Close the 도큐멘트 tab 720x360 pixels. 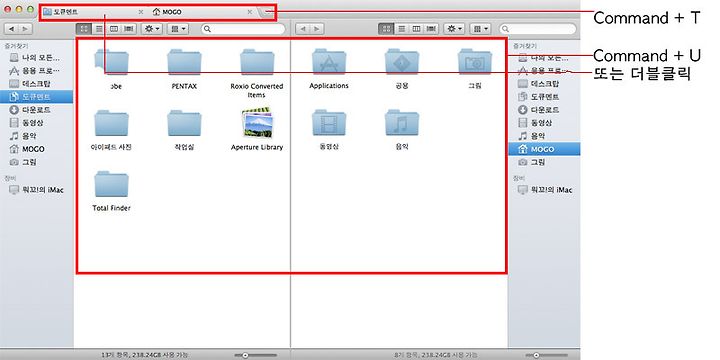[x=141, y=12]
